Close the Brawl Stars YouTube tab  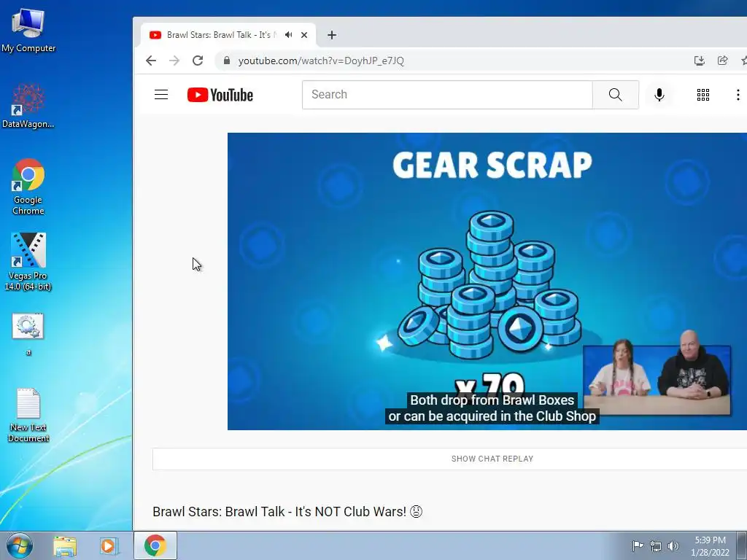point(304,35)
